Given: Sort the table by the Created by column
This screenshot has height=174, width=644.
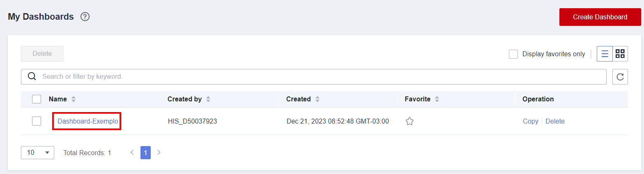Looking at the screenshot, I should (208, 99).
